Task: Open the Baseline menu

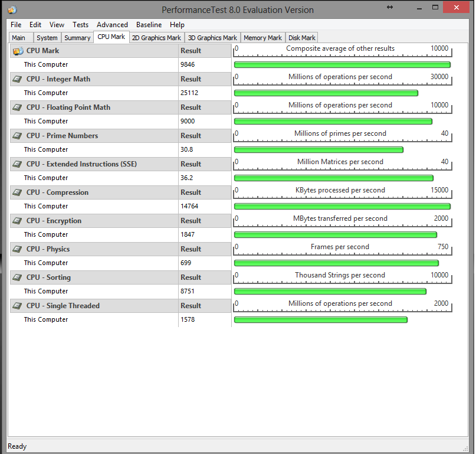Action: tap(149, 25)
